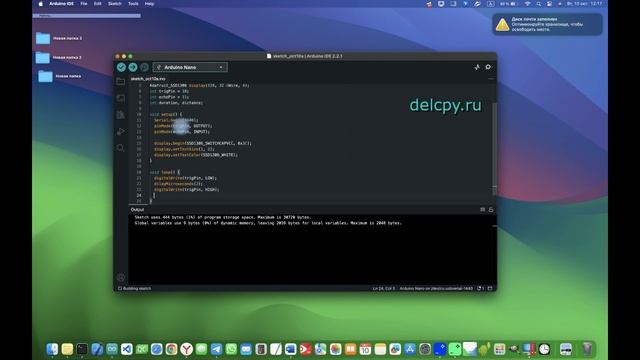
Task: Open the Arduino Nano board selector dropdown
Action: (x=190, y=67)
